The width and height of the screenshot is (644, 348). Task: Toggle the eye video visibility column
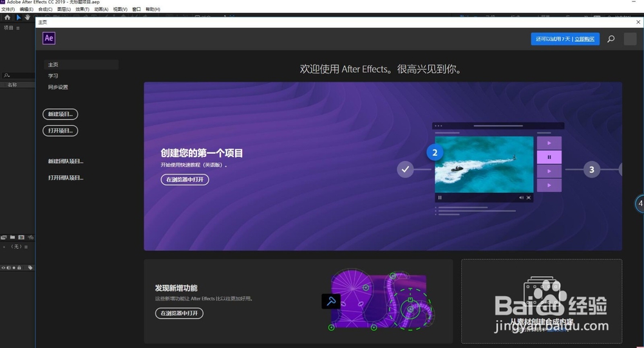(3, 268)
